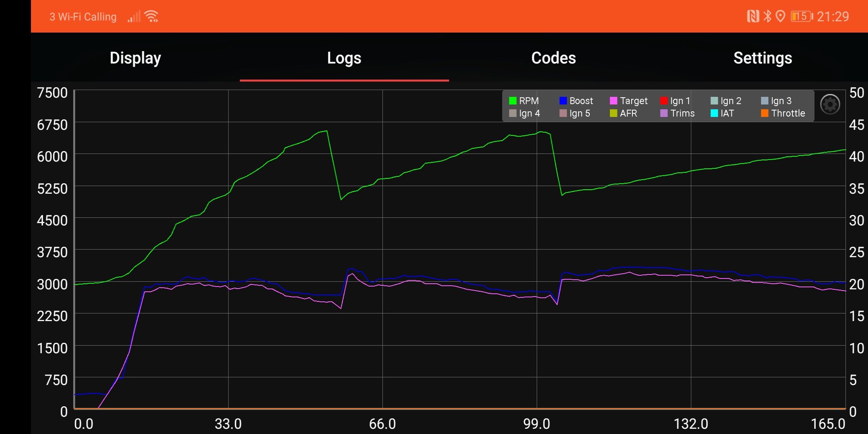Open chart options with the gear icon
Viewport: 868px width, 434px height.
click(830, 104)
